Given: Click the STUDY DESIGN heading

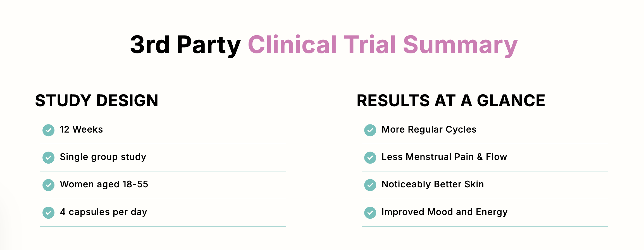Looking at the screenshot, I should 97,100.
